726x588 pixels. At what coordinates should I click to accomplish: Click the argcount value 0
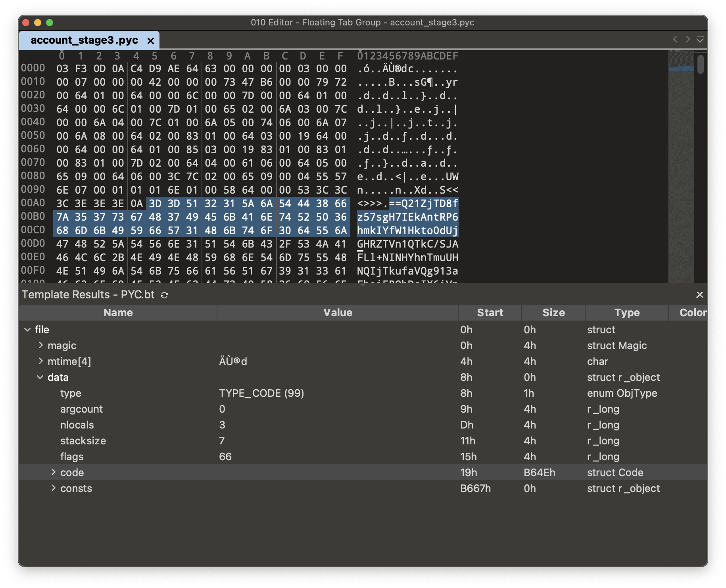222,409
